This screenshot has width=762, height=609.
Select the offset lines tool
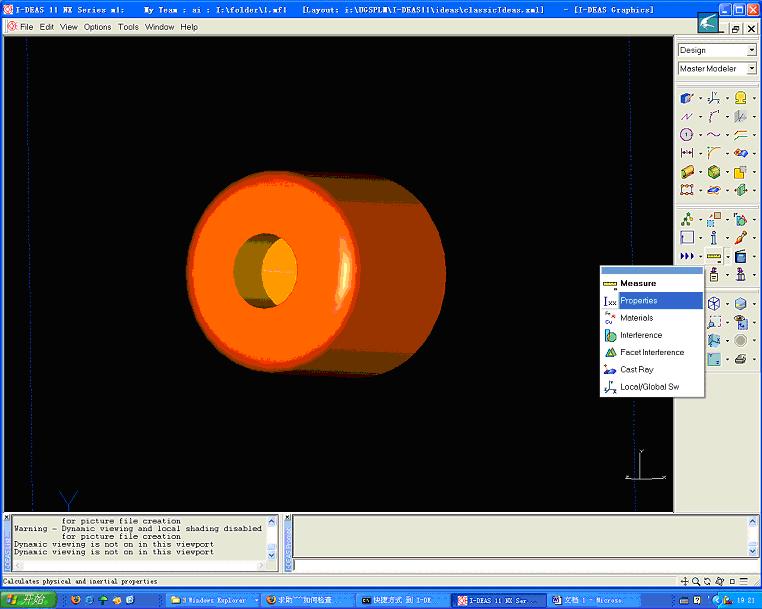(x=741, y=135)
